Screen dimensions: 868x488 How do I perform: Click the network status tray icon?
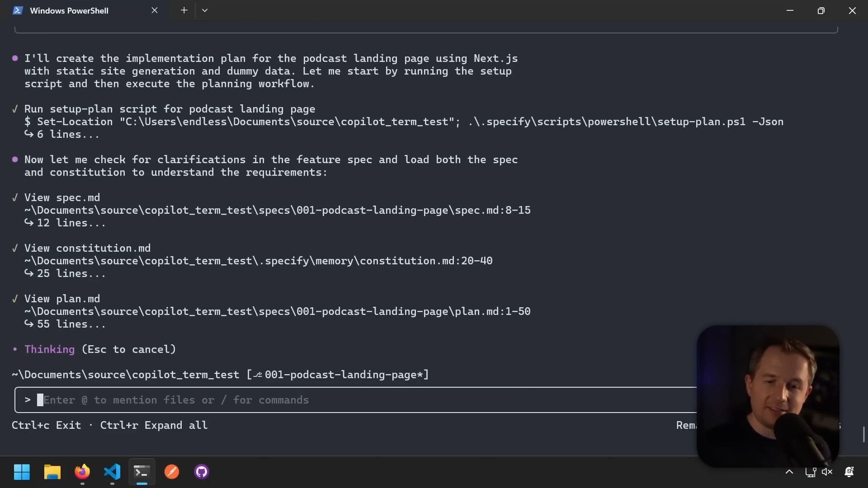[810, 472]
